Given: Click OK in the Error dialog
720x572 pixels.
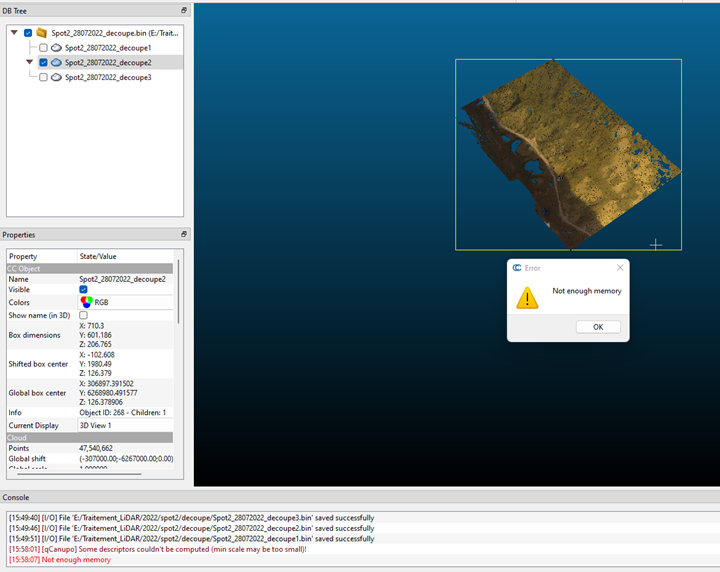Looking at the screenshot, I should pos(598,327).
